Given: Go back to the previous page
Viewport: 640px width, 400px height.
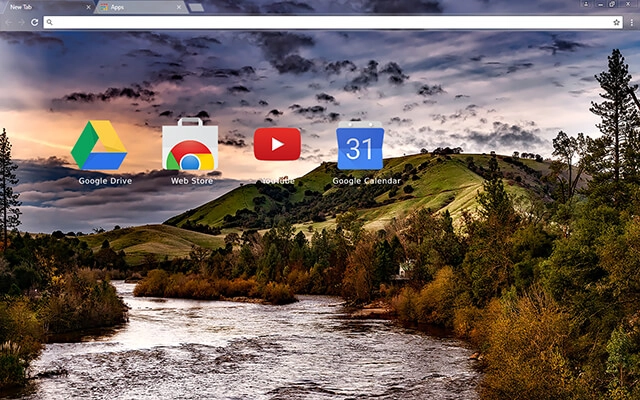Looking at the screenshot, I should pyautogui.click(x=9, y=22).
